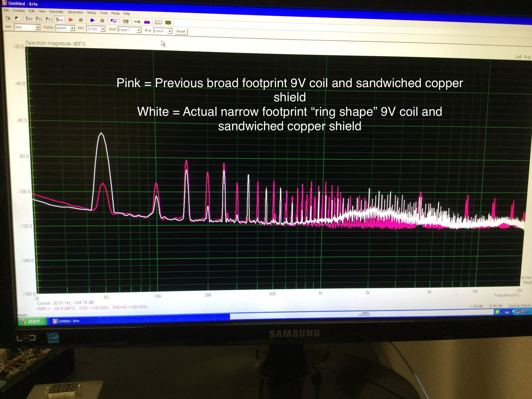Open the Tools menu
The image size is (532, 399).
[x=104, y=13]
